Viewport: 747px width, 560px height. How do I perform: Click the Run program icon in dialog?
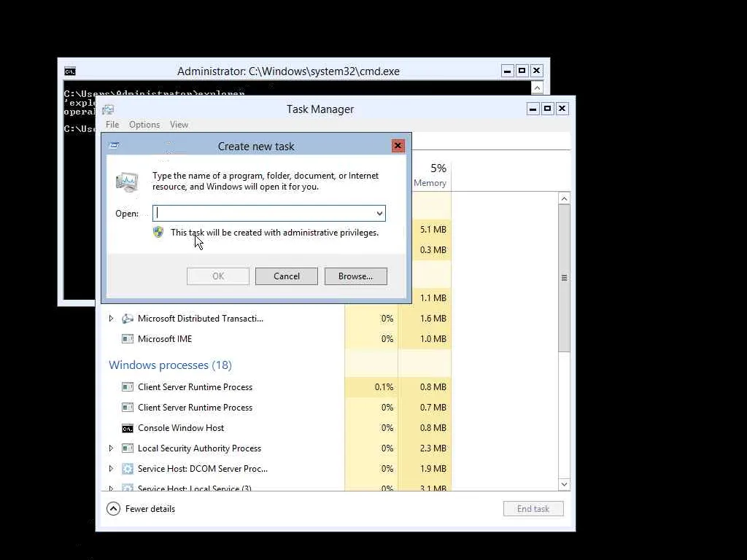127,182
